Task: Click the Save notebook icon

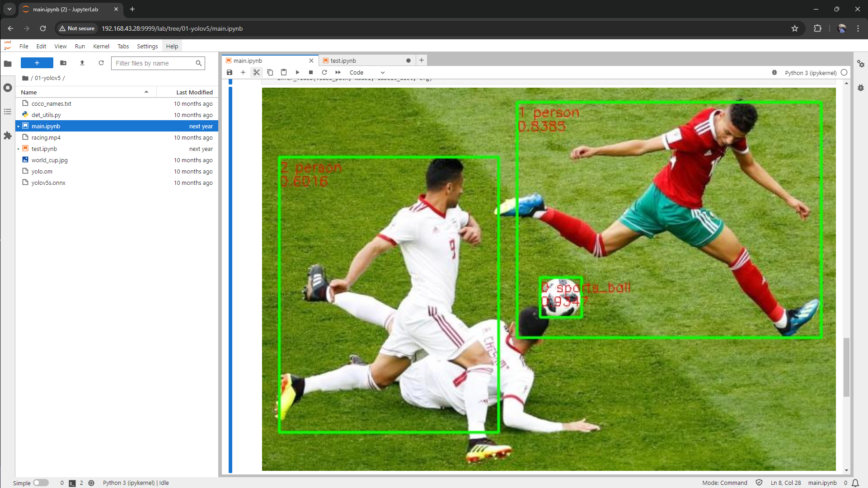Action: coord(230,72)
